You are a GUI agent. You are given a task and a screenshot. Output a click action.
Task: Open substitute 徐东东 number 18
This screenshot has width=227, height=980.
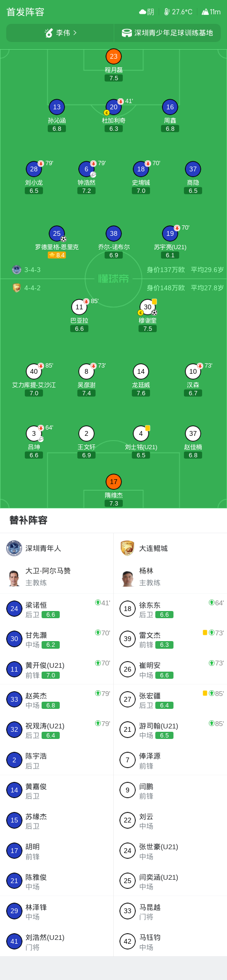click(170, 609)
